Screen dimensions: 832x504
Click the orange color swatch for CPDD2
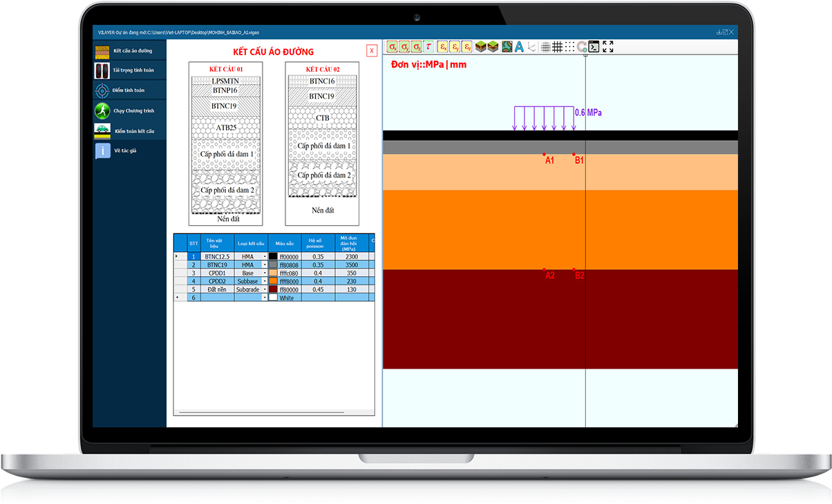(x=273, y=282)
